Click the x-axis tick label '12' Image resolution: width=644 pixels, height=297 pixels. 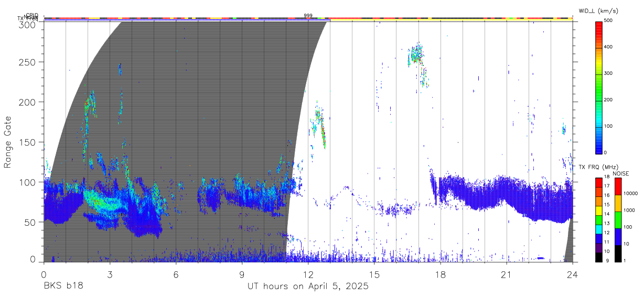(x=308, y=274)
